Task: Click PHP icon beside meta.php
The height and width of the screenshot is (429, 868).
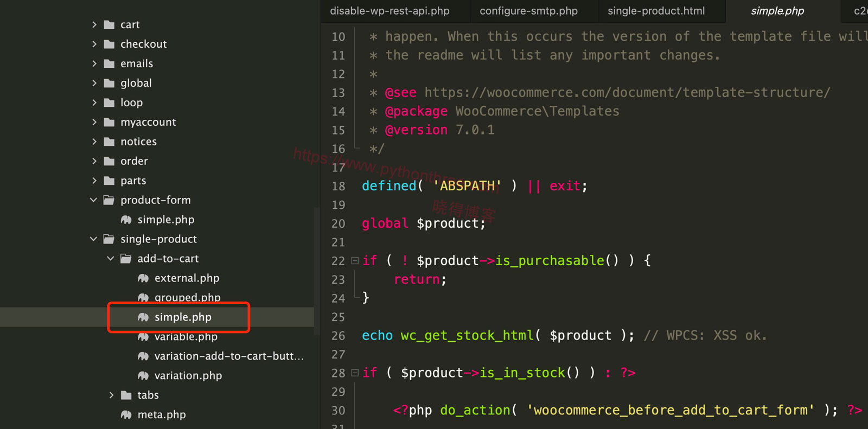Action: [126, 415]
